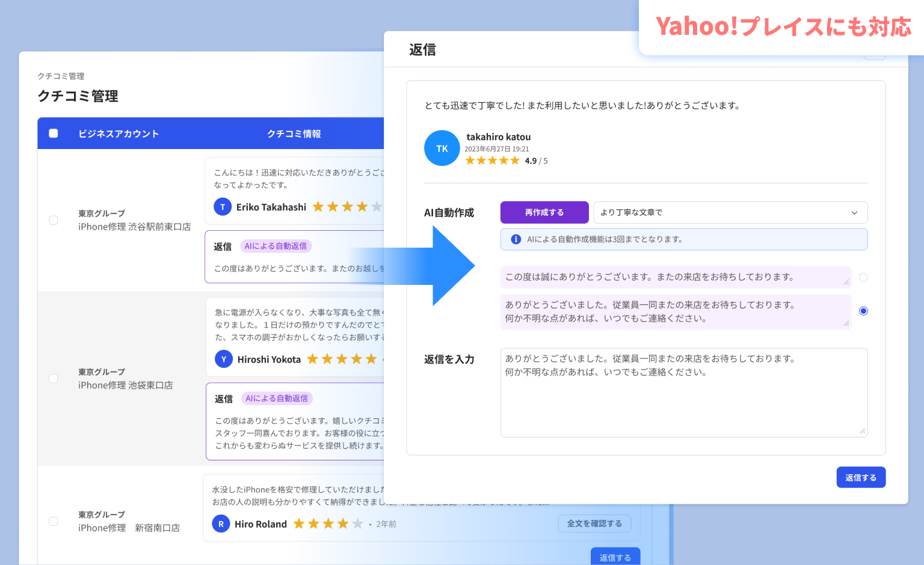Check the 池袋東口店 row checkbox
This screenshot has height=565, width=924.
click(54, 379)
